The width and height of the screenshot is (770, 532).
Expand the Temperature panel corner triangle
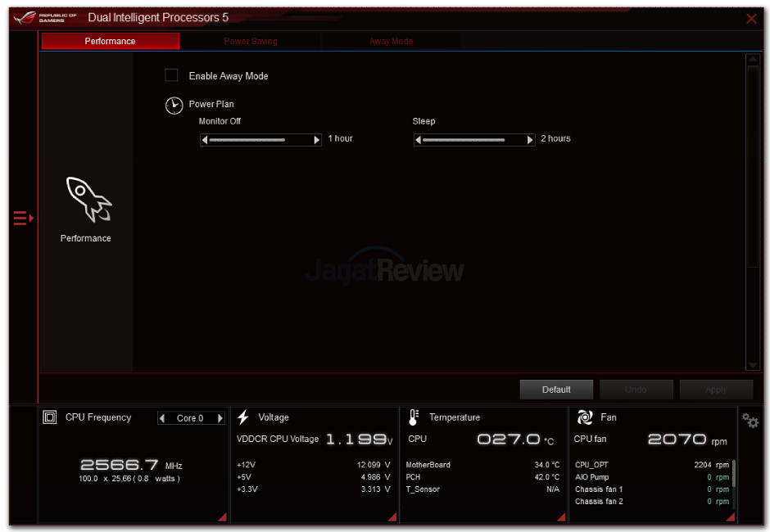coord(560,516)
